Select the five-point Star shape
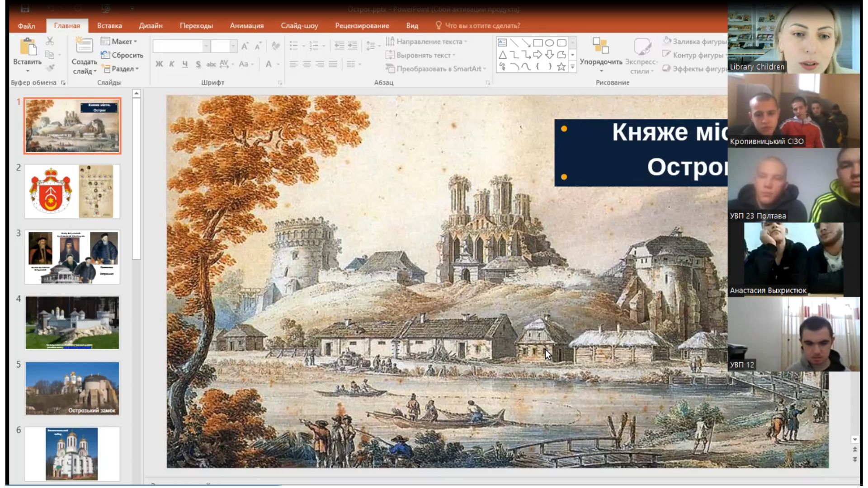868x488 pixels. pos(561,67)
